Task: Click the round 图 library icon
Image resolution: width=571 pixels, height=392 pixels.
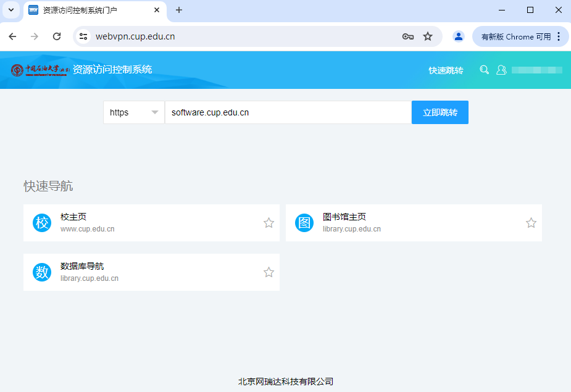Action: tap(304, 223)
